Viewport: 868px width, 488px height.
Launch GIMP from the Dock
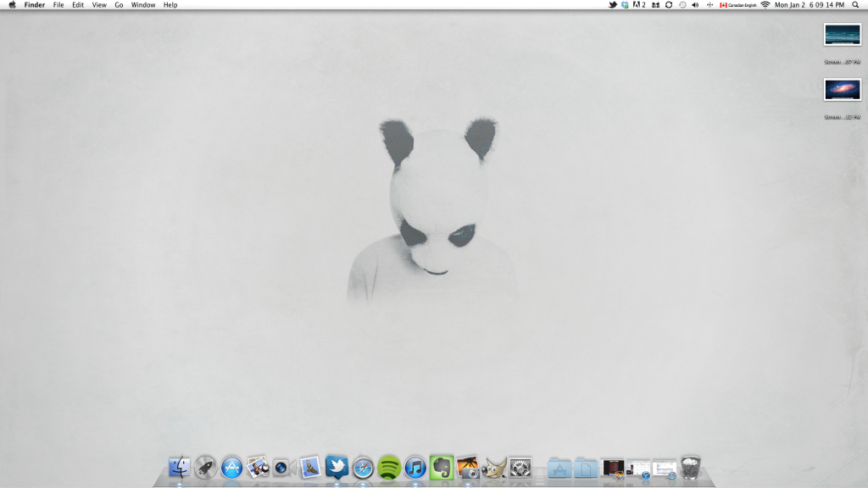(x=493, y=467)
